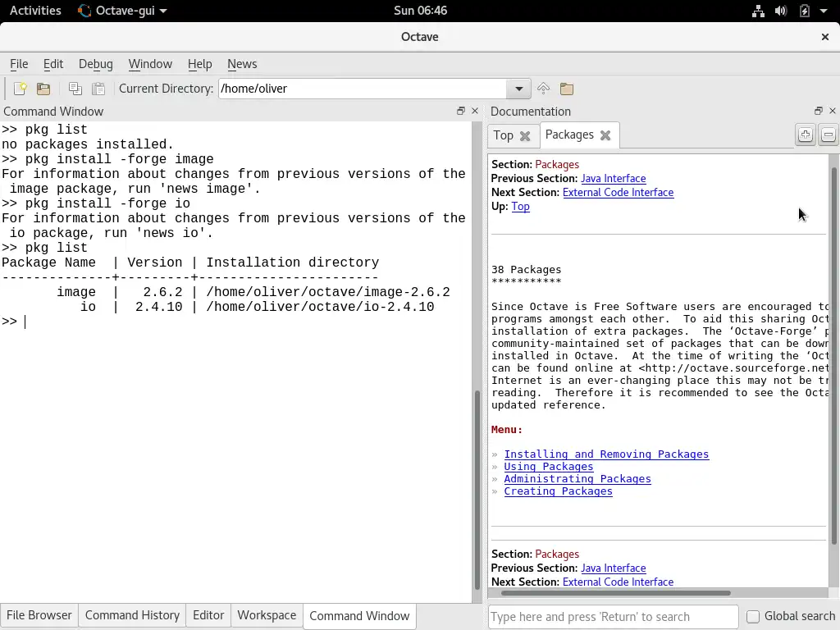The width and height of the screenshot is (840, 630).
Task: Switch to the File Browser tab
Action: pos(39,615)
